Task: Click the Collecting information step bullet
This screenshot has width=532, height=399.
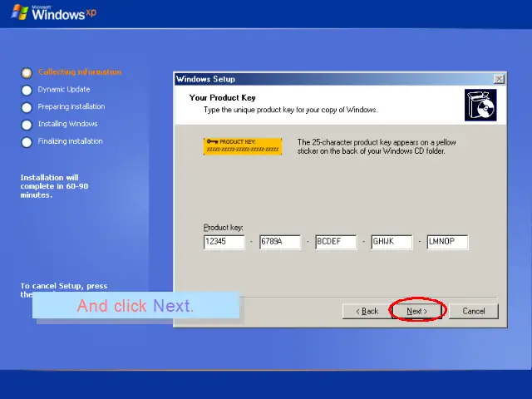Action: [27, 73]
